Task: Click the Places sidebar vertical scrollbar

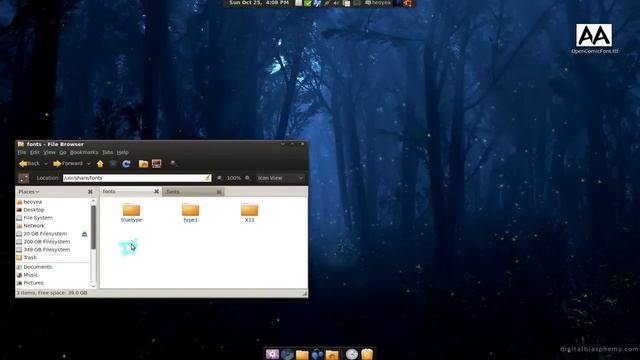Action: (x=93, y=227)
